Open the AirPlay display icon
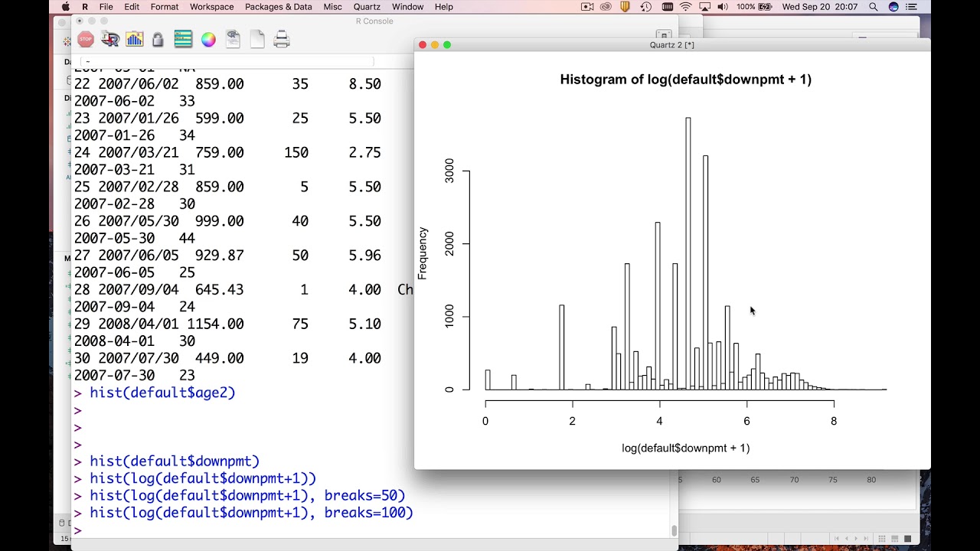The width and height of the screenshot is (980, 551). pos(704,7)
